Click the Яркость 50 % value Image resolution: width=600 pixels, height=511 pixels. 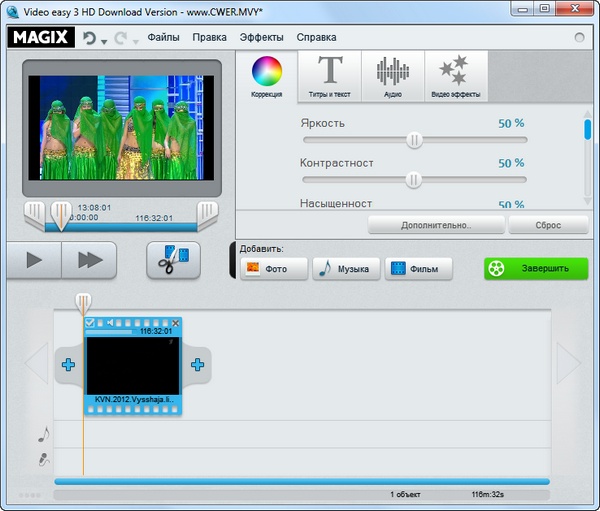[511, 123]
